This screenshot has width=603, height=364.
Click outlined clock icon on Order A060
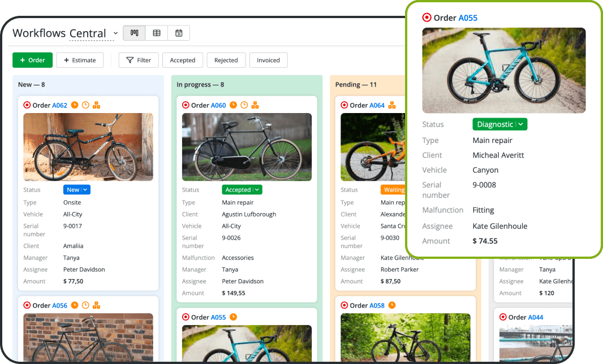click(244, 105)
